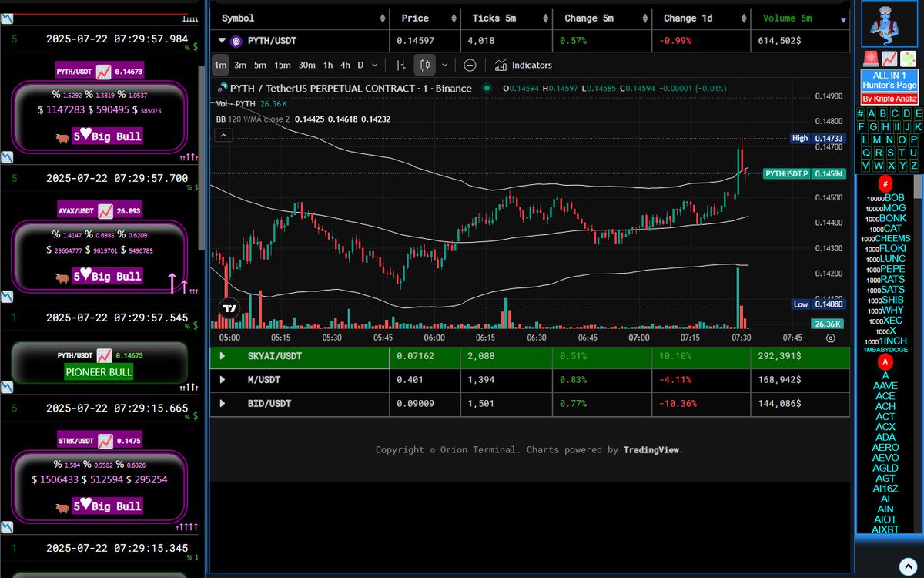The height and width of the screenshot is (578, 924).
Task: Click the 5 Big Bull badge in STRK card
Action: click(x=108, y=506)
